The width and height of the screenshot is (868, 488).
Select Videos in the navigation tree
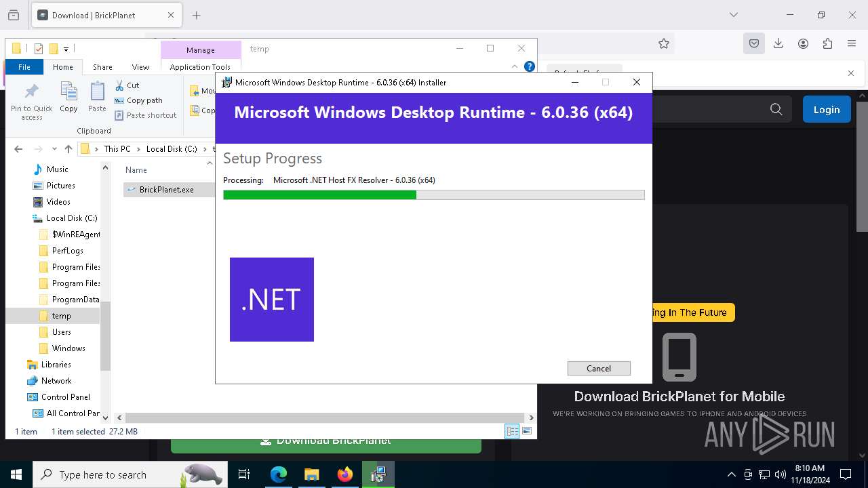point(58,202)
